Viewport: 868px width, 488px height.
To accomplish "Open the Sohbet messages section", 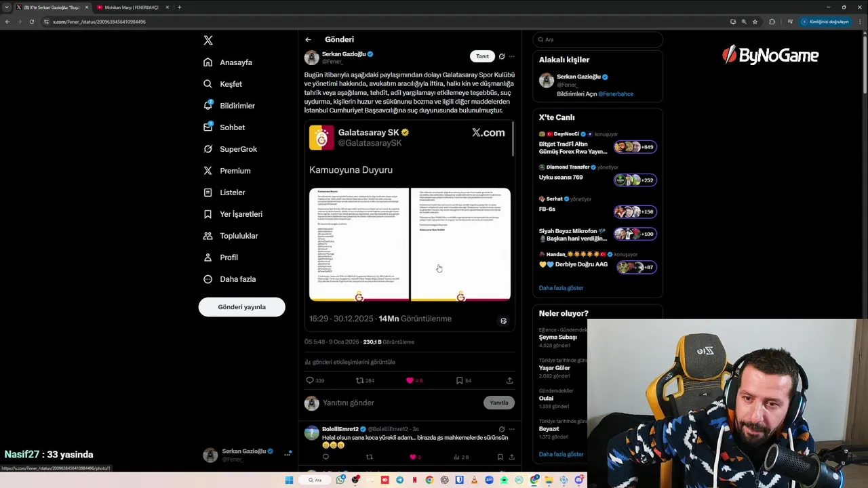I will point(224,127).
